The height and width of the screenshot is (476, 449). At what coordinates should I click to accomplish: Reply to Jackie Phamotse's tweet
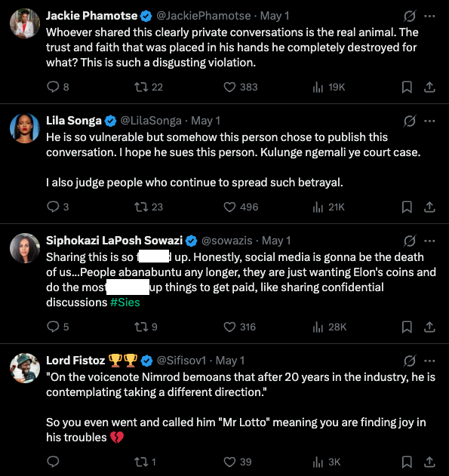53,87
